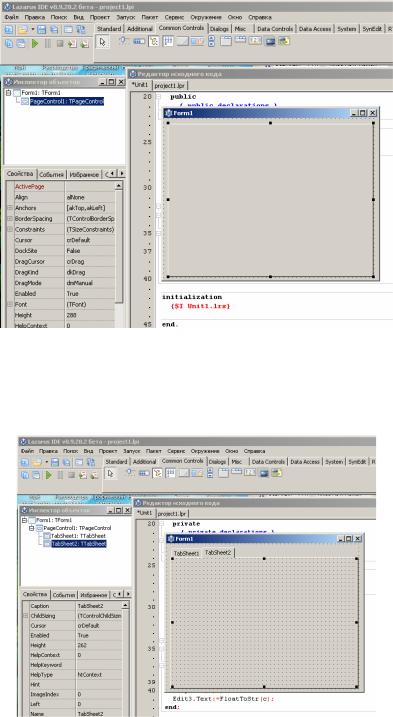Pick the TPageControl component in upper palette
This screenshot has height=717, width=393.
point(226,41)
